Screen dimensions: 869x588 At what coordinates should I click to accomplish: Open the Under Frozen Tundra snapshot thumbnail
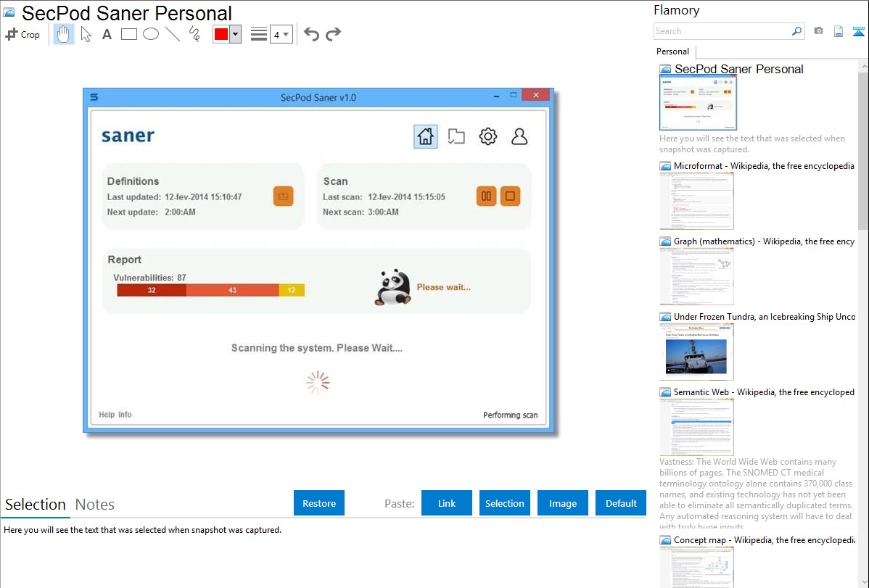[696, 352]
